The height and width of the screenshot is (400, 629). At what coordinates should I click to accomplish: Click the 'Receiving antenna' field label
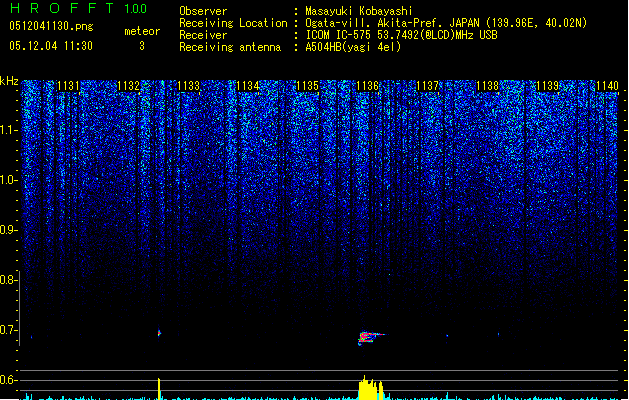(x=230, y=47)
